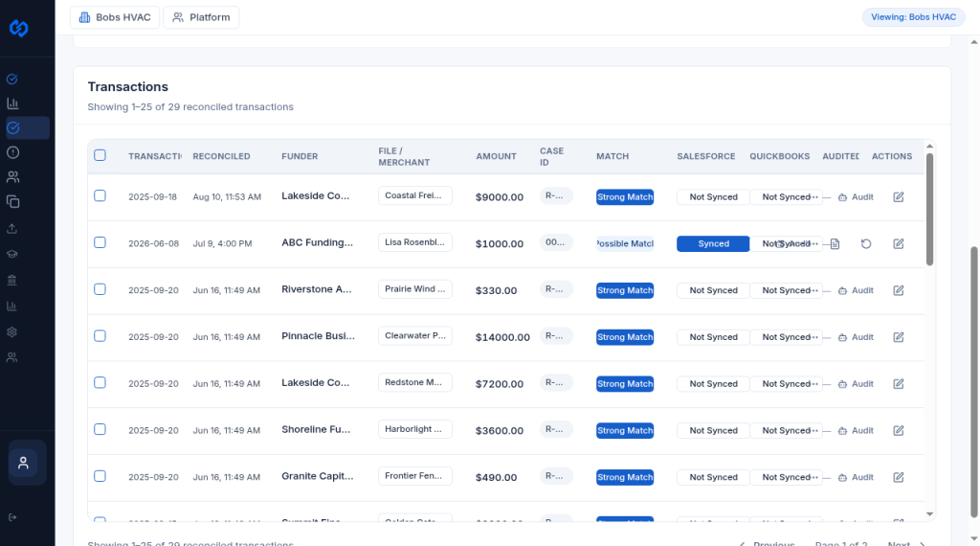Click the undo icon in ABC Funding row
This screenshot has width=980, height=546.
[865, 244]
